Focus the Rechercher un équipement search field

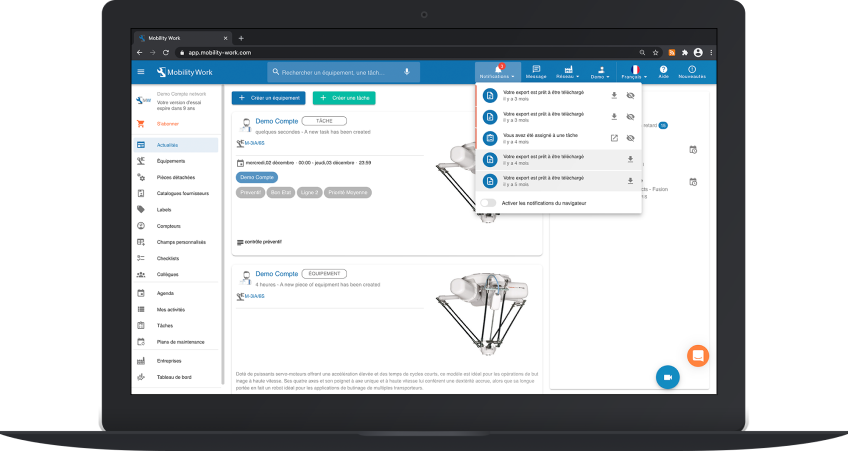click(343, 72)
